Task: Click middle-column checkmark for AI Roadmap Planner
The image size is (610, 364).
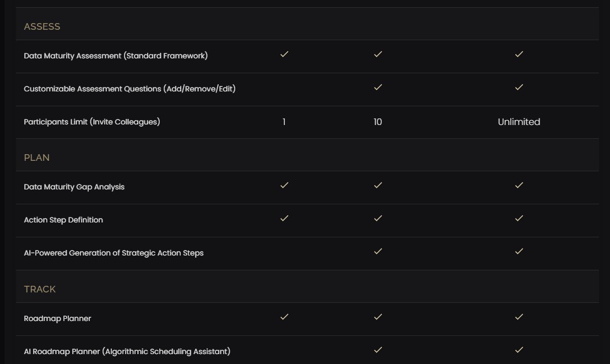Action: [x=378, y=350]
